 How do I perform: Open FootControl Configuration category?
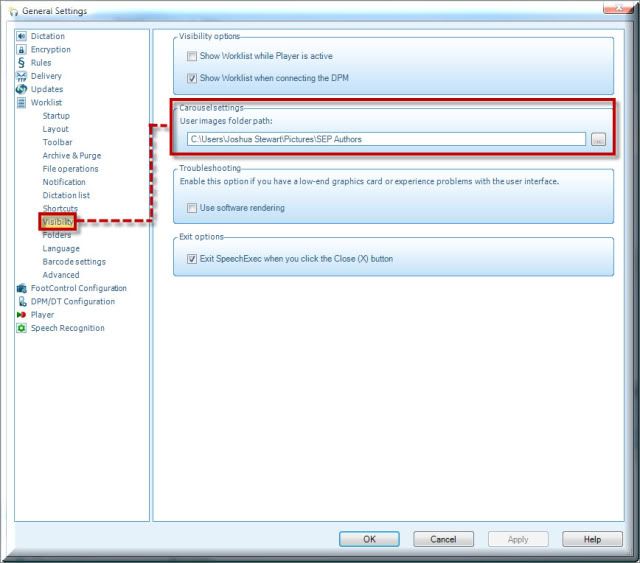(79, 288)
